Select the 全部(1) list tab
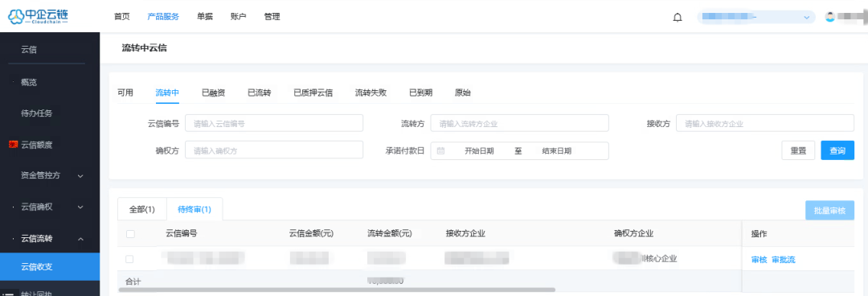Viewport: 868px width, 296px height. [x=141, y=209]
